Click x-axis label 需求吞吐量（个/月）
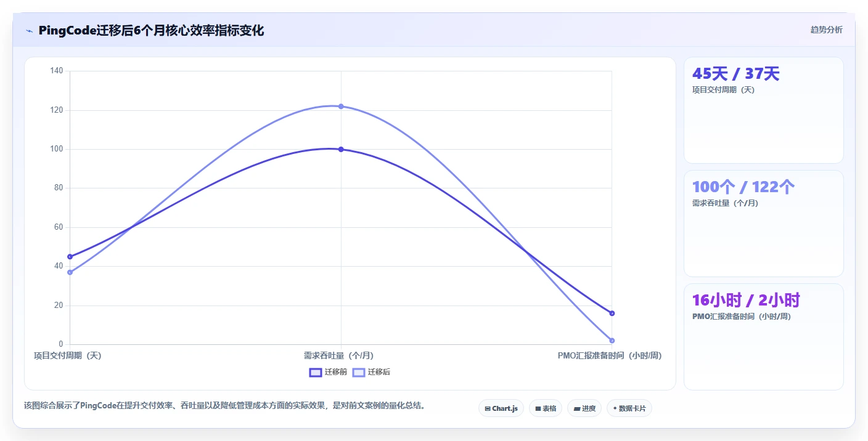868x441 pixels. (338, 355)
